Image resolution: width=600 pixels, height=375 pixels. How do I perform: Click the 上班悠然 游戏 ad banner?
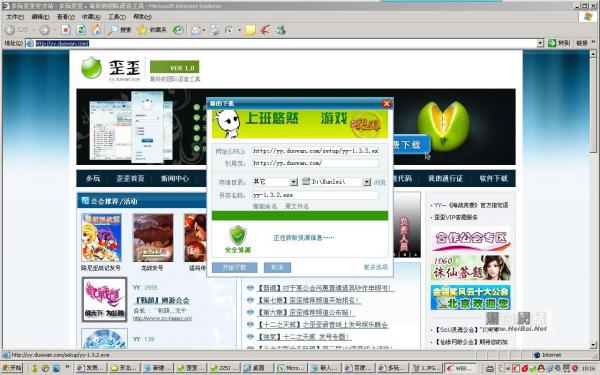(300, 124)
